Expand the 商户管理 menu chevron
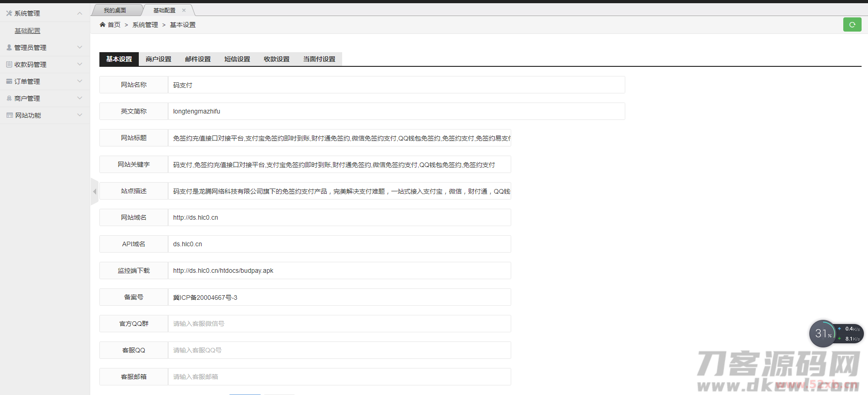 (80, 98)
